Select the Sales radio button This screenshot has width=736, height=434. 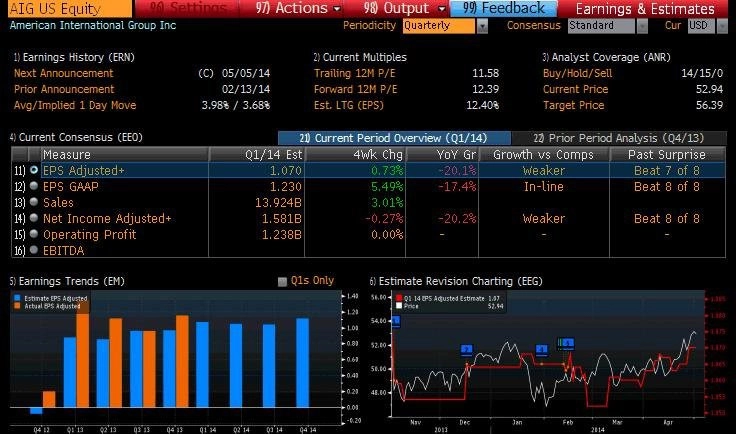click(x=34, y=202)
